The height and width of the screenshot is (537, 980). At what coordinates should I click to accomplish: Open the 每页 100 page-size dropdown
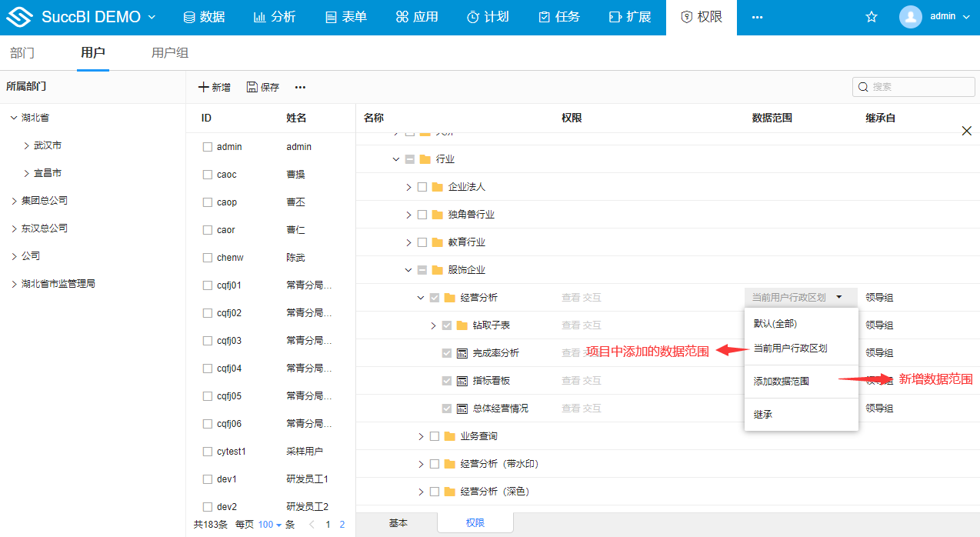[269, 524]
